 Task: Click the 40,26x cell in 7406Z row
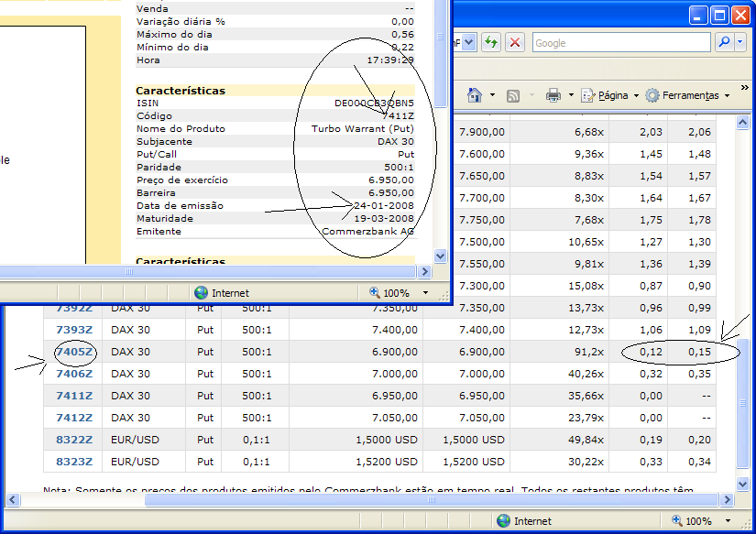click(x=586, y=374)
